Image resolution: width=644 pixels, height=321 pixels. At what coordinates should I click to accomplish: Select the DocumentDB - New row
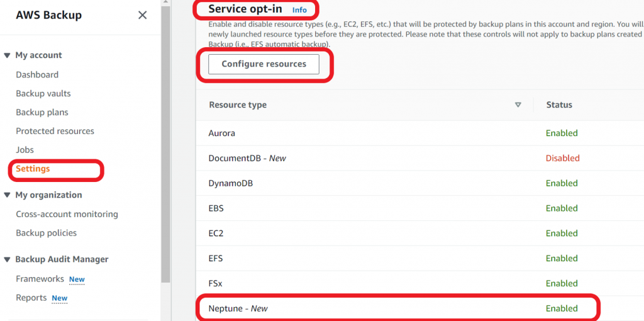419,158
